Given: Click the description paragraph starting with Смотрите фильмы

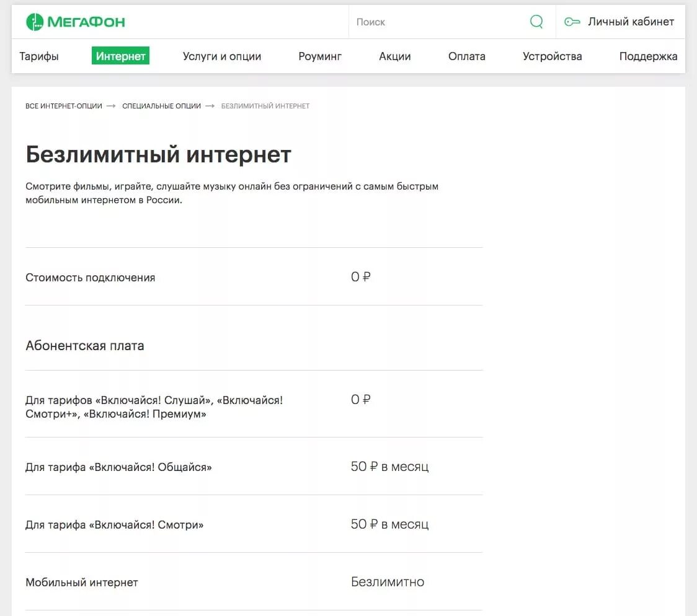Looking at the screenshot, I should pos(232,193).
